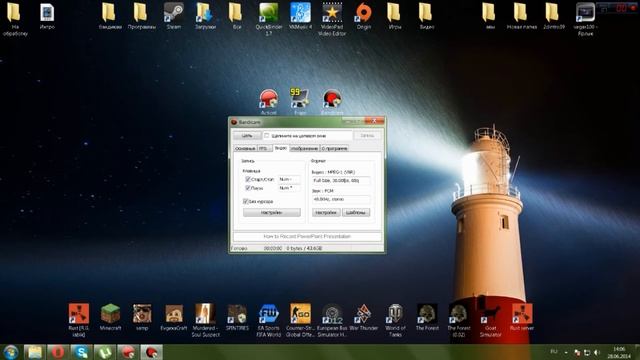Open the QuickBinder desktop icon

[x=269, y=18]
